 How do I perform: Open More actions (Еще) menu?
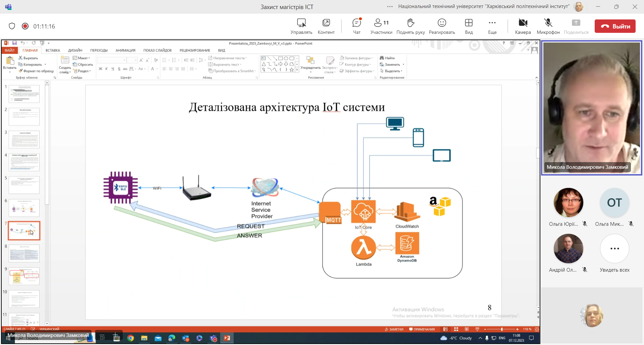(492, 26)
